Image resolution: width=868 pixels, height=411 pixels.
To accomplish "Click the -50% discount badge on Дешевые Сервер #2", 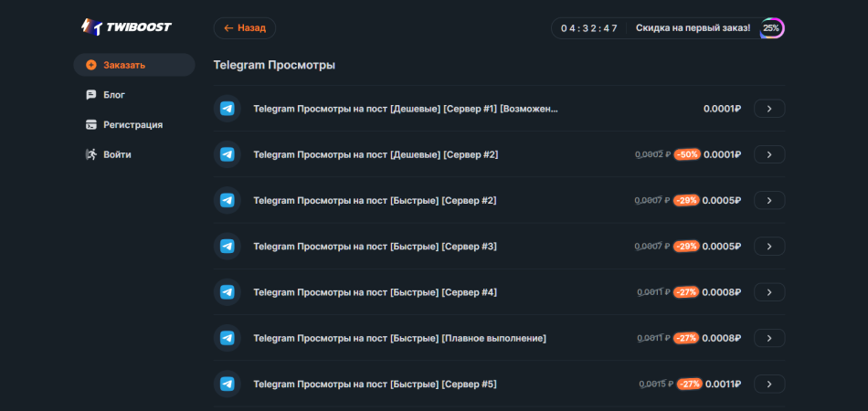I will 687,154.
